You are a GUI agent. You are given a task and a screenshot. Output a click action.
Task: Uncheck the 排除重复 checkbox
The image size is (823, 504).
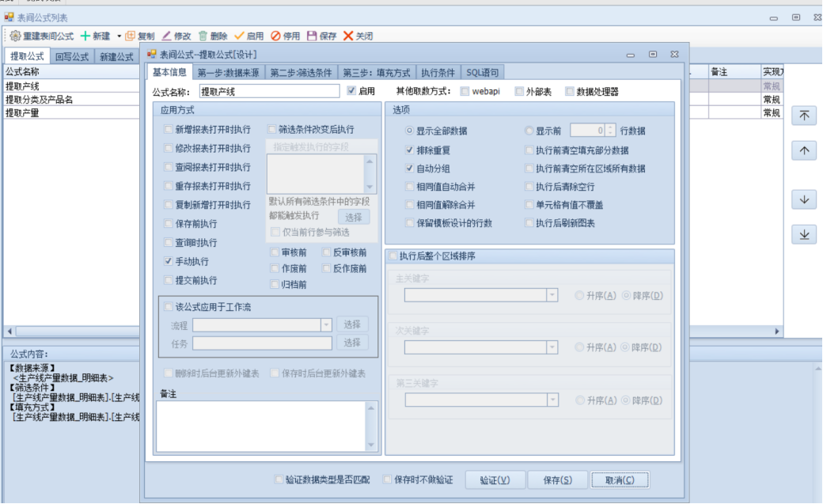tap(409, 150)
